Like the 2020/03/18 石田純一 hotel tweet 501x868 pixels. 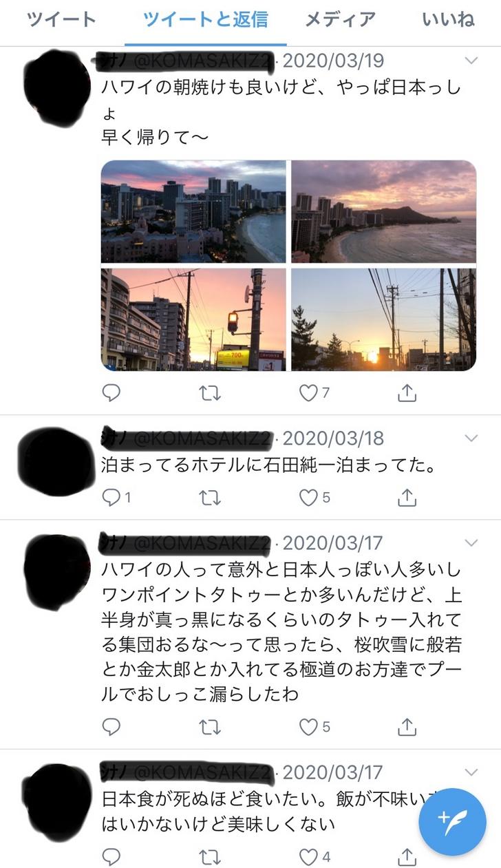[x=314, y=497]
